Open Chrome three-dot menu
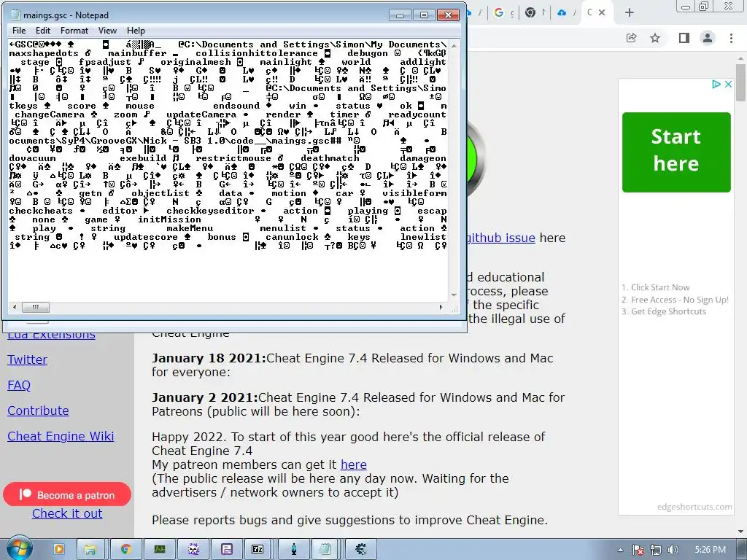The image size is (747, 560). (731, 38)
